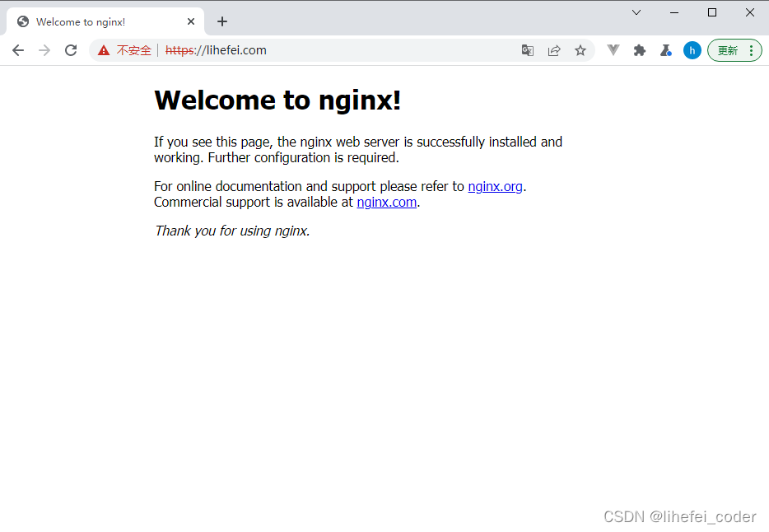This screenshot has width=769, height=532.
Task: Go back to the previous page
Action: click(18, 50)
